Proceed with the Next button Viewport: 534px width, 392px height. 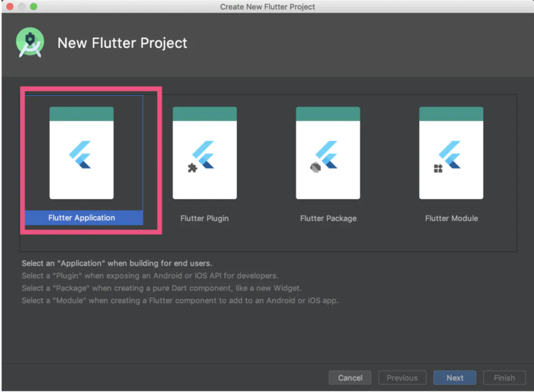(455, 378)
